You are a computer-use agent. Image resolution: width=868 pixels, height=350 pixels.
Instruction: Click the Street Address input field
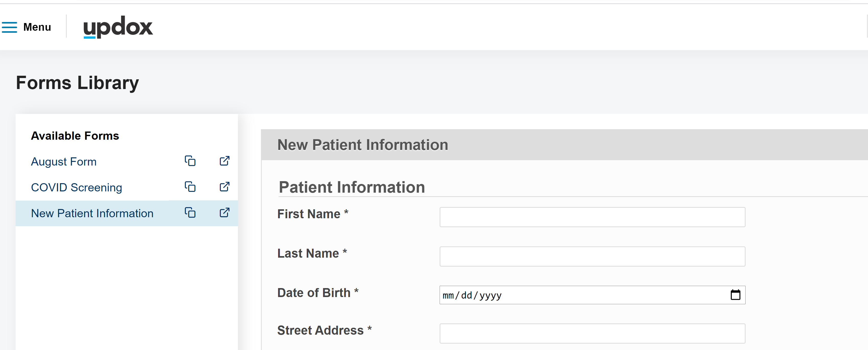pos(592,333)
